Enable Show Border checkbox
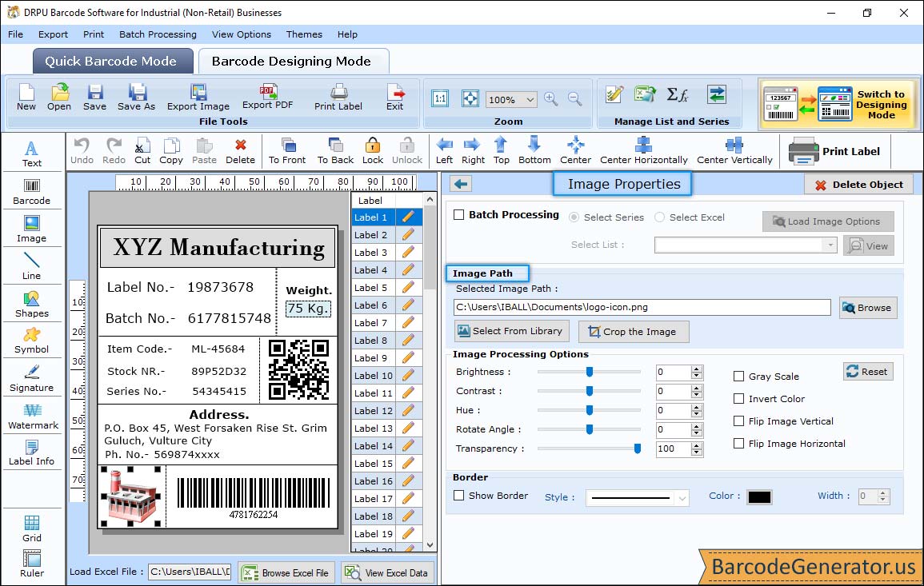924x586 pixels. click(459, 496)
